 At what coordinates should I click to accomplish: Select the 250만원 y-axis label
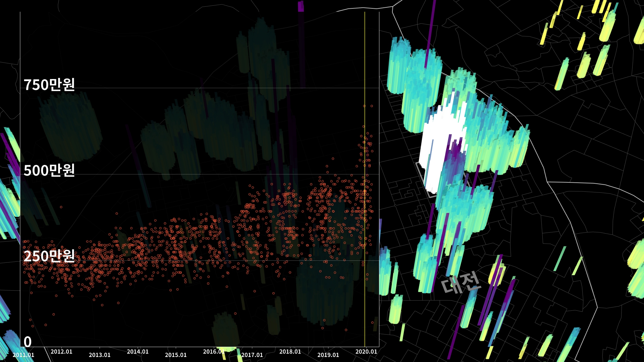pyautogui.click(x=49, y=256)
